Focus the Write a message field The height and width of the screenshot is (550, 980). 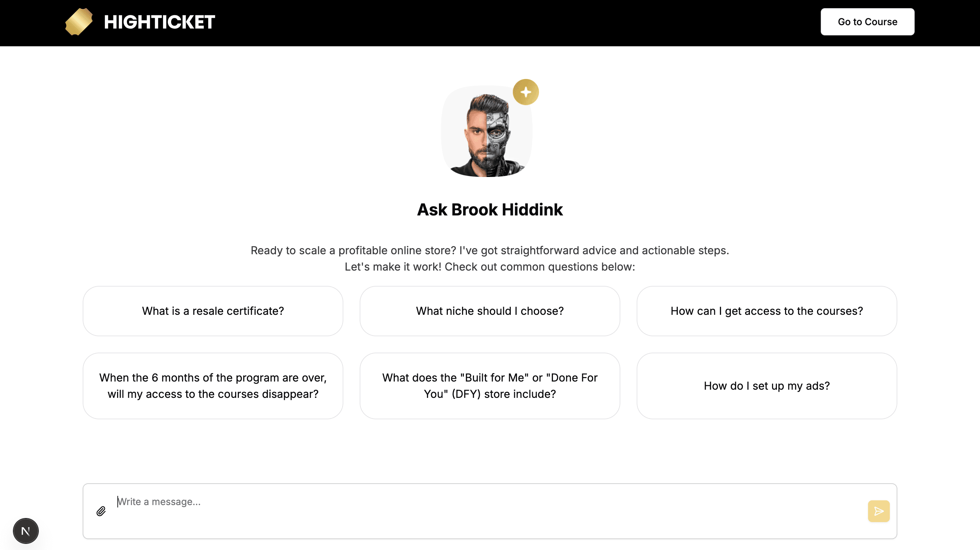(487, 502)
